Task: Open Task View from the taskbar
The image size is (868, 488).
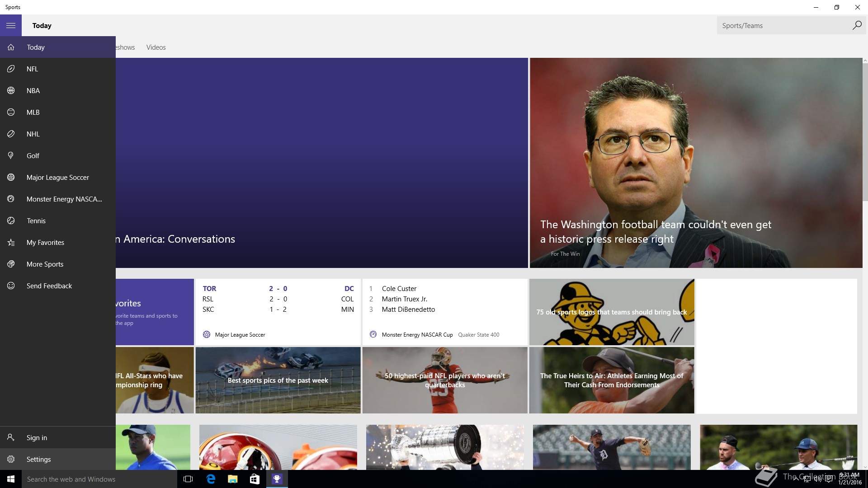Action: click(188, 479)
